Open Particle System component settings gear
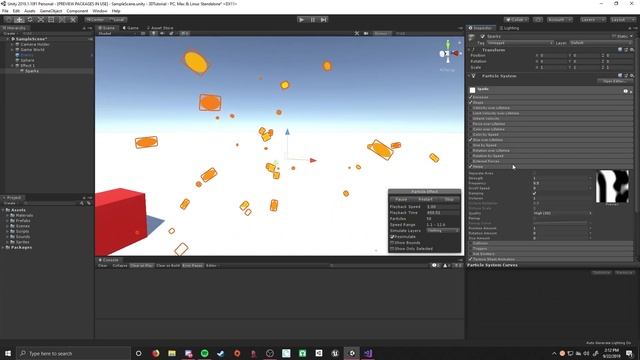 click(631, 76)
